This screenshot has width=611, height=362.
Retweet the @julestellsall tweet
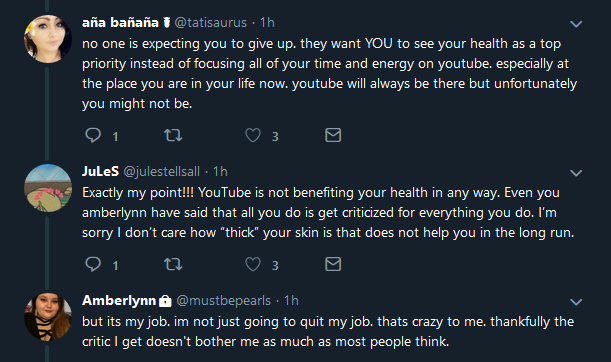pos(173,264)
